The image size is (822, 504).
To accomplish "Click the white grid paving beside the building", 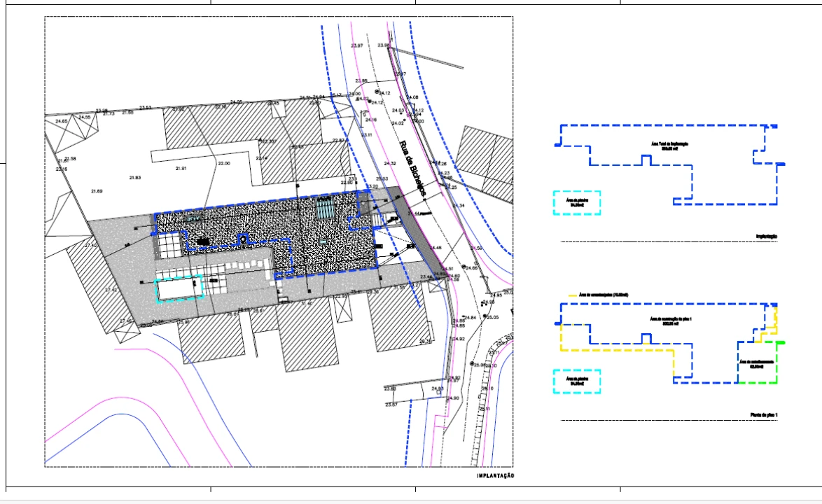I will (x=169, y=246).
